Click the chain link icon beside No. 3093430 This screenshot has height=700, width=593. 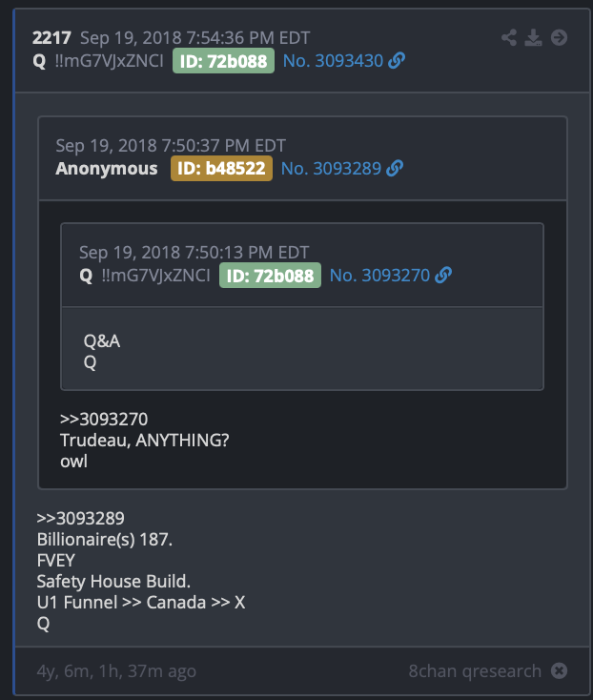(397, 61)
